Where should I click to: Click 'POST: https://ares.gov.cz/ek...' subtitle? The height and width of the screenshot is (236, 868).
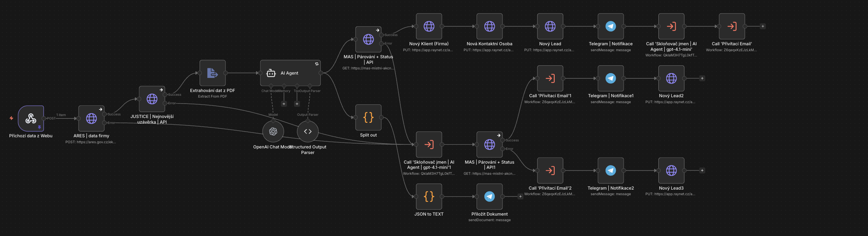(91, 142)
